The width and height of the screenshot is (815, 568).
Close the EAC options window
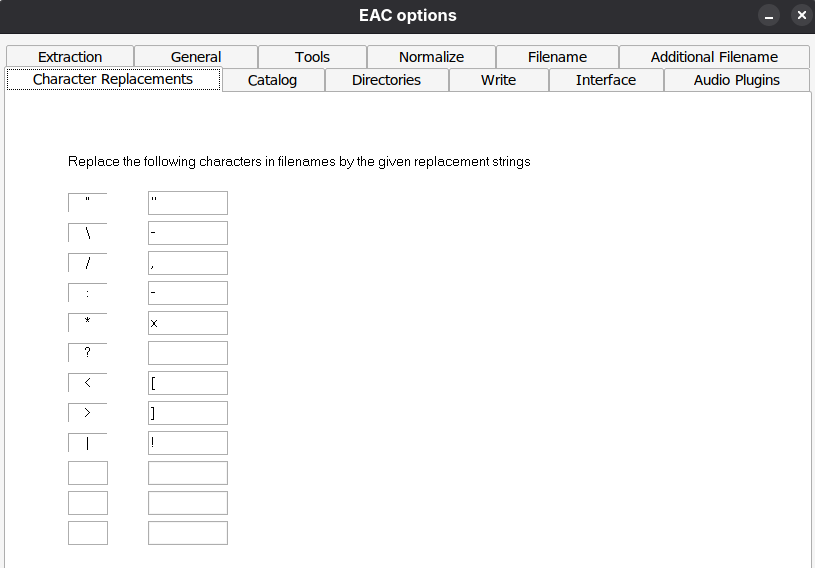pyautogui.click(x=800, y=16)
